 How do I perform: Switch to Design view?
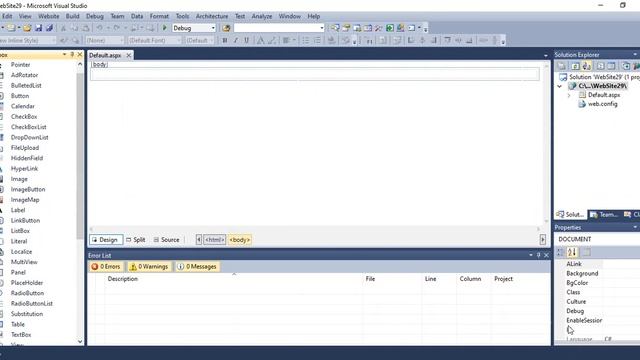106,240
